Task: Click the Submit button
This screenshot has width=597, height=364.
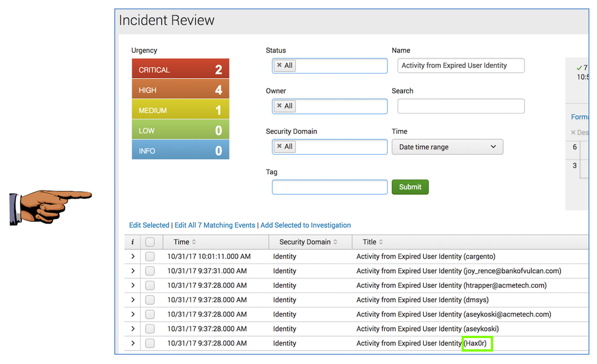Action: coord(410,187)
